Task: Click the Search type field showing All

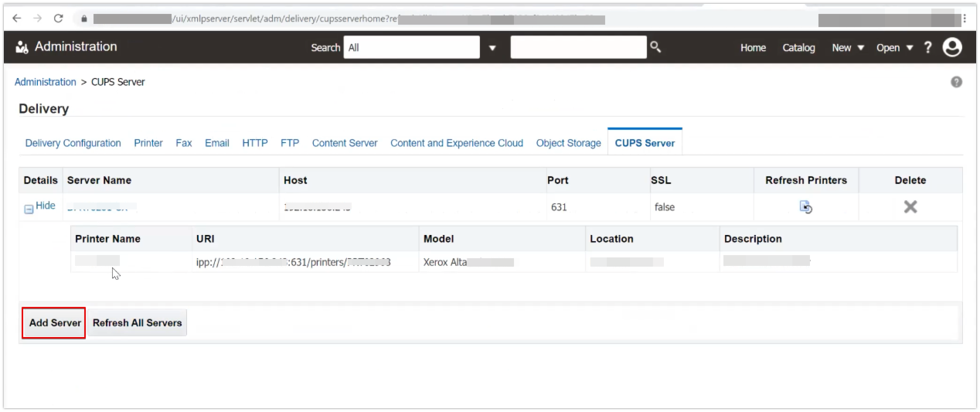Action: point(411,47)
